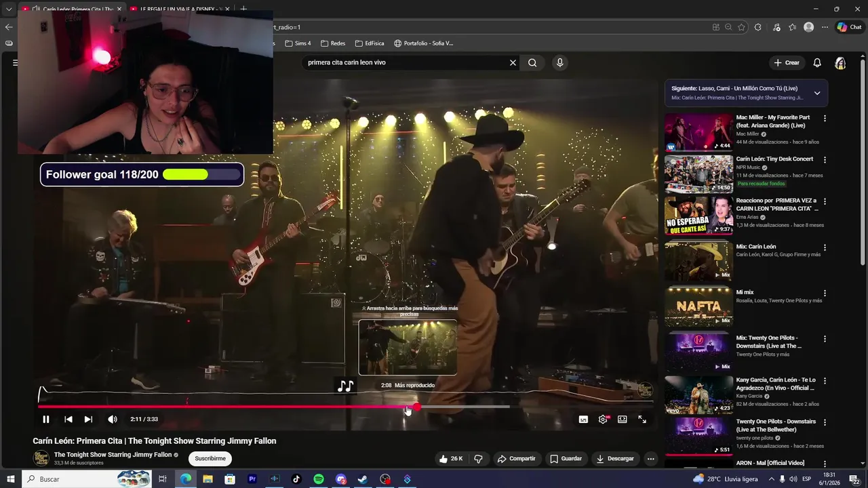Dislike the video

pyautogui.click(x=479, y=459)
